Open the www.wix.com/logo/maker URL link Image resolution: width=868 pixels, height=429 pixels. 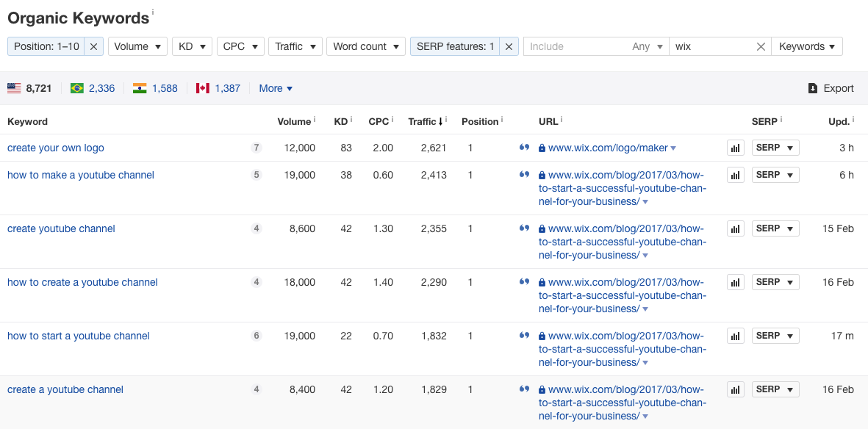(x=608, y=148)
